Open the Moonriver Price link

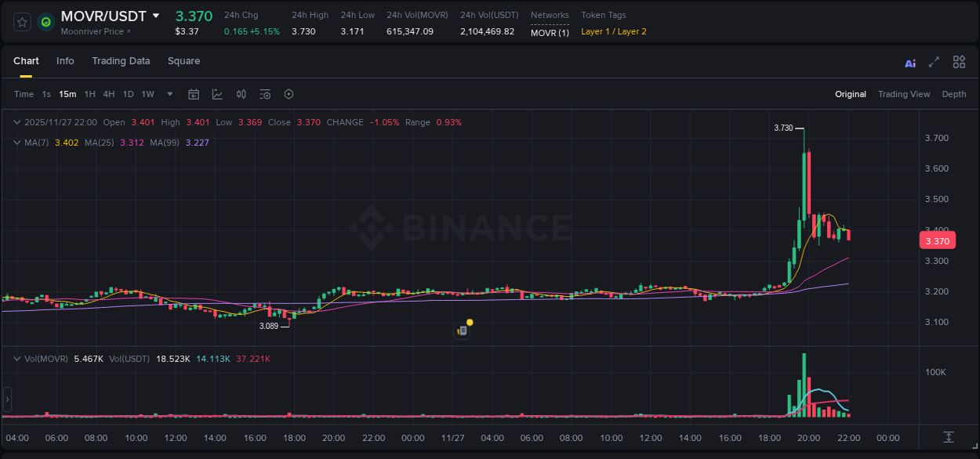tap(93, 31)
